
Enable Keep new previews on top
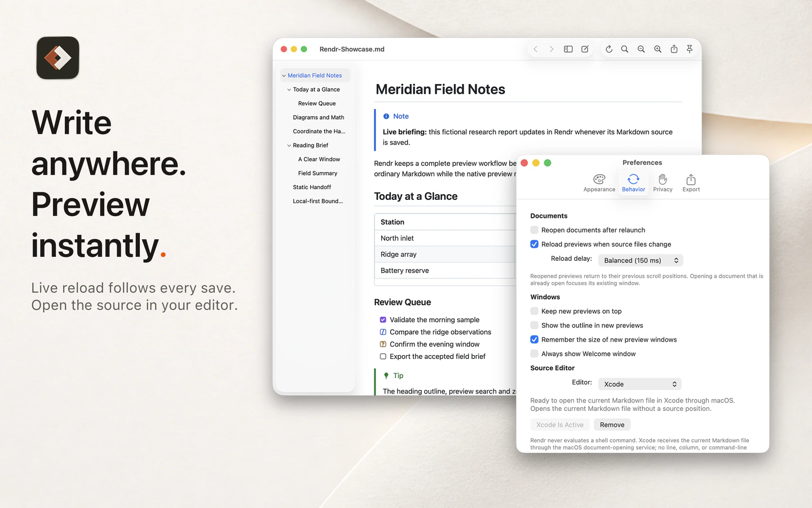534,311
